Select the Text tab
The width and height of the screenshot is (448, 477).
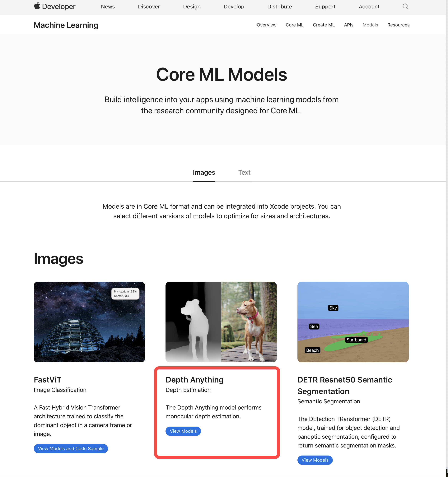point(244,172)
